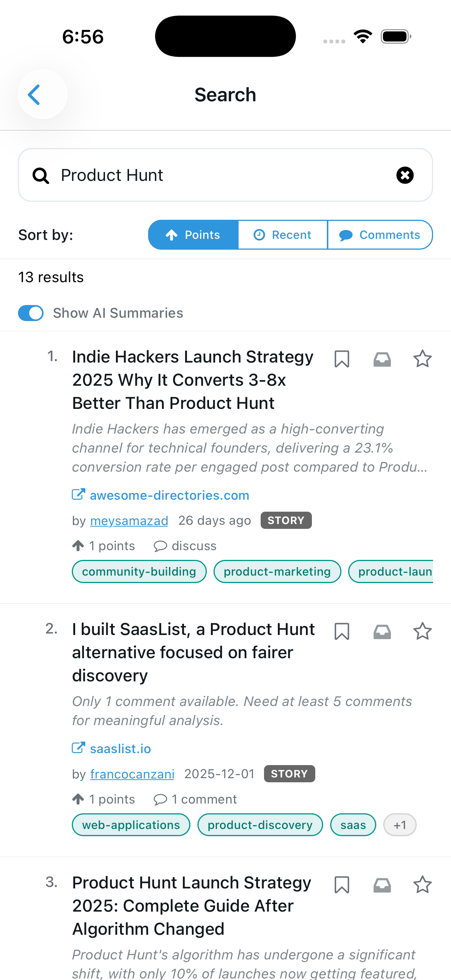The height and width of the screenshot is (980, 451).
Task: Visit saaslist.io
Action: click(120, 748)
